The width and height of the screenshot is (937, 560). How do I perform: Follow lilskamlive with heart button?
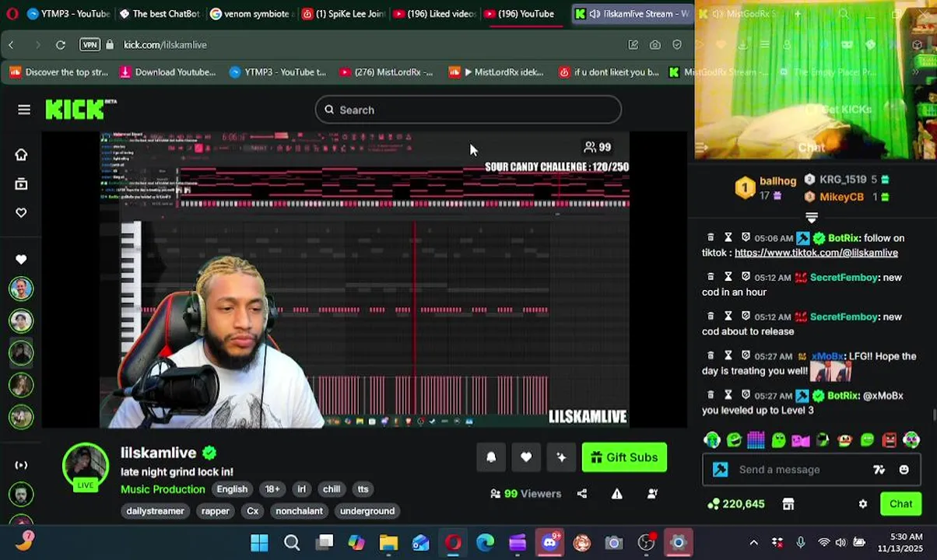[x=526, y=457]
